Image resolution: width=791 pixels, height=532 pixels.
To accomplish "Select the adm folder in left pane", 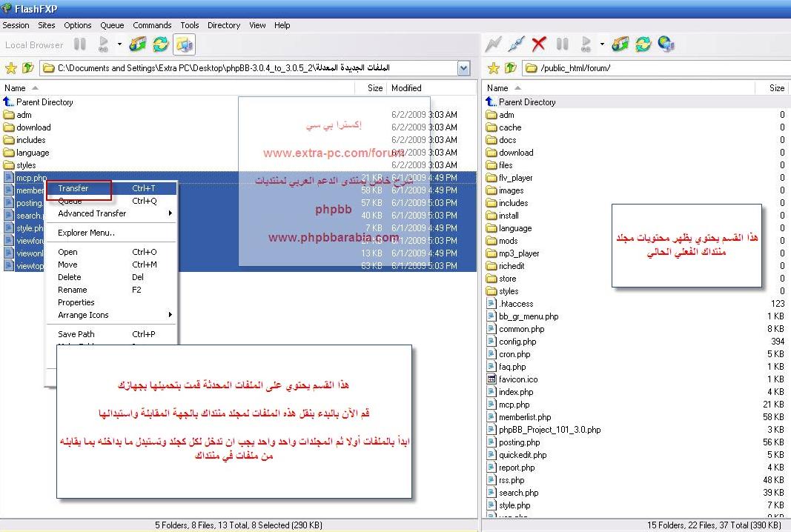I will point(18,114).
